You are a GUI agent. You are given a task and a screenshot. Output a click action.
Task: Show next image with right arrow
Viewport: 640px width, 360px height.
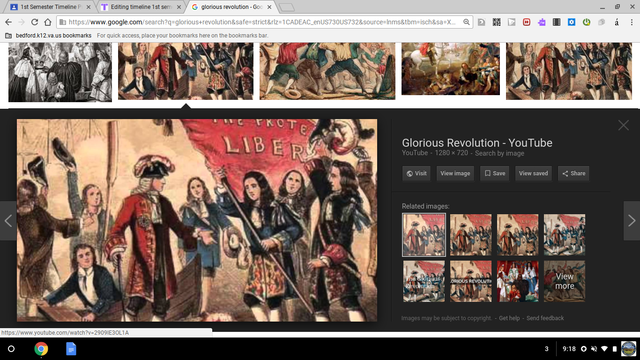(x=631, y=221)
